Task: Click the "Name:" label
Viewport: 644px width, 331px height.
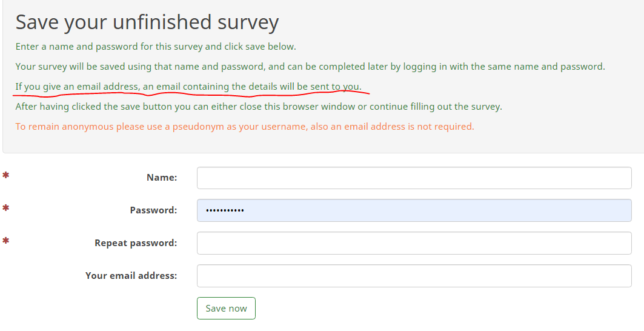Action: [162, 178]
